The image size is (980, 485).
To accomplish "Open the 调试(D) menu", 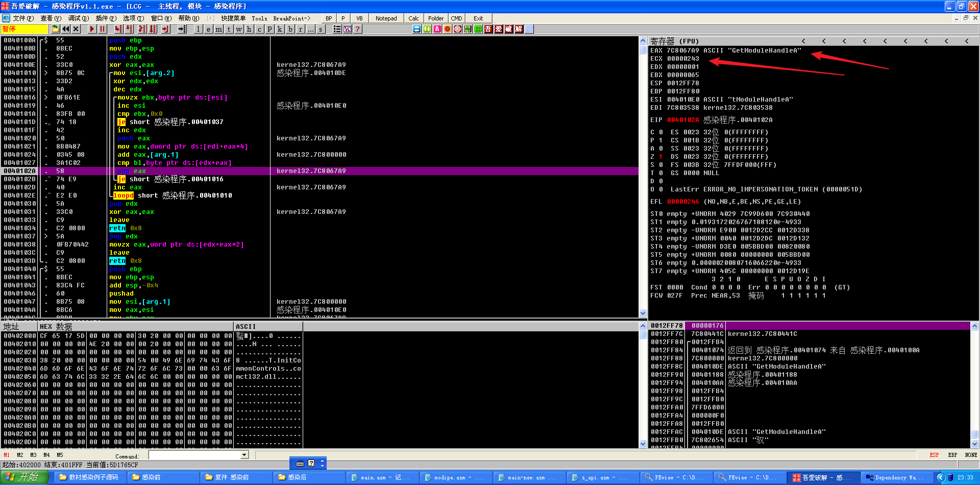I will click(x=78, y=18).
